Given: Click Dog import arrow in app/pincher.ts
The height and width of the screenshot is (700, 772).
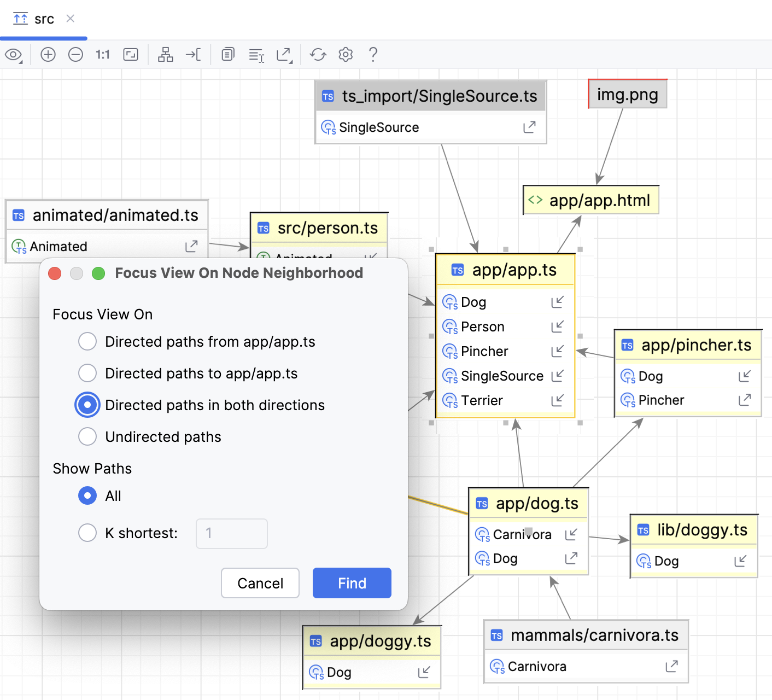Looking at the screenshot, I should pos(744,376).
